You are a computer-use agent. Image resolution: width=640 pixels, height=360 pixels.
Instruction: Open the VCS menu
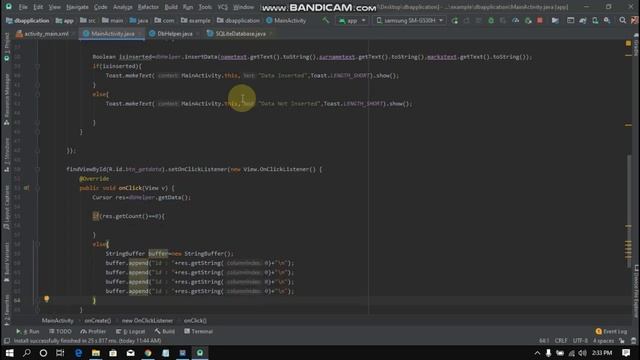click(x=222, y=7)
